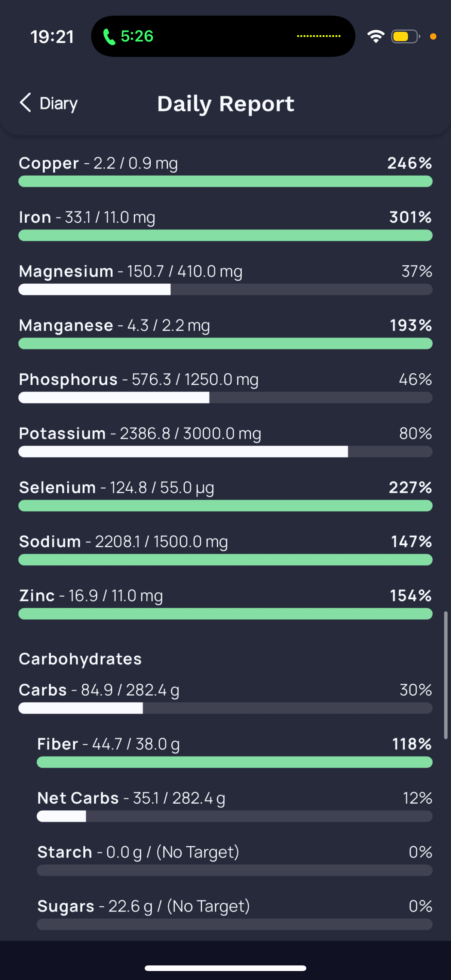This screenshot has height=980, width=451.
Task: Tap the Sodium 147% percentage
Action: pyautogui.click(x=411, y=541)
